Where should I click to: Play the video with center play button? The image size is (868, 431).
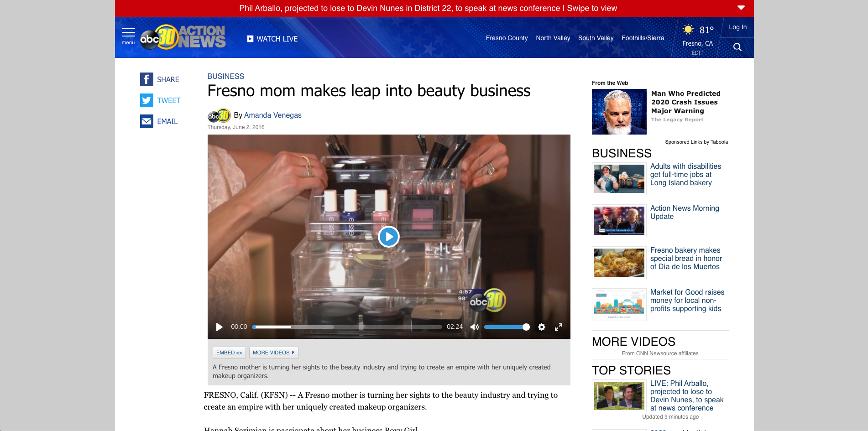point(389,237)
